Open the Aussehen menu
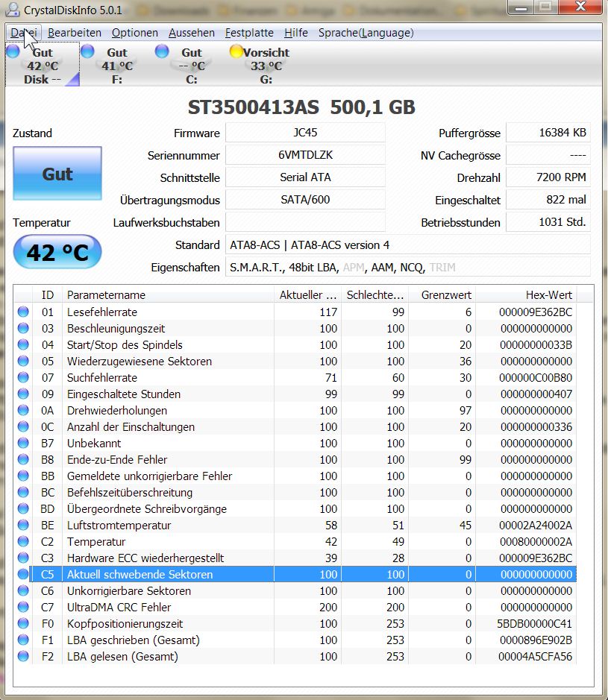608x700 pixels. pyautogui.click(x=192, y=33)
